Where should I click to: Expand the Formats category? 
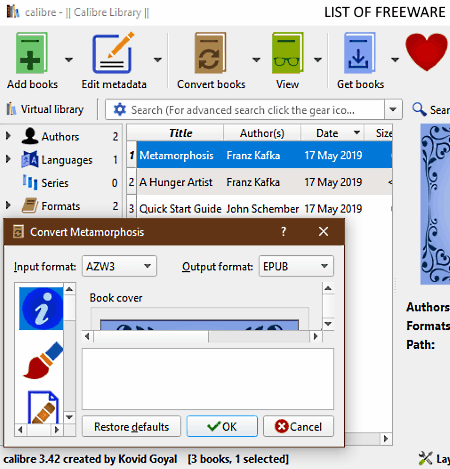(x=8, y=205)
